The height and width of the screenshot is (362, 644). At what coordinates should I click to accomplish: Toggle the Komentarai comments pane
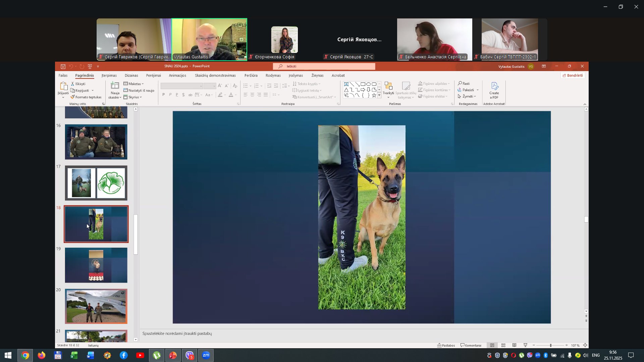(471, 345)
